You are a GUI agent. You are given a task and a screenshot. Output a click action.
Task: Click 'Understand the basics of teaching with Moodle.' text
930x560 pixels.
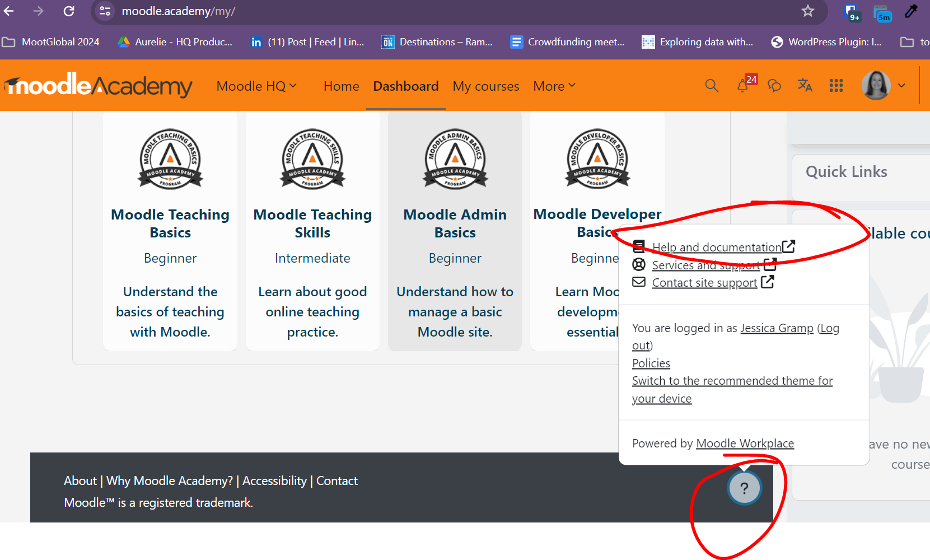click(x=170, y=312)
